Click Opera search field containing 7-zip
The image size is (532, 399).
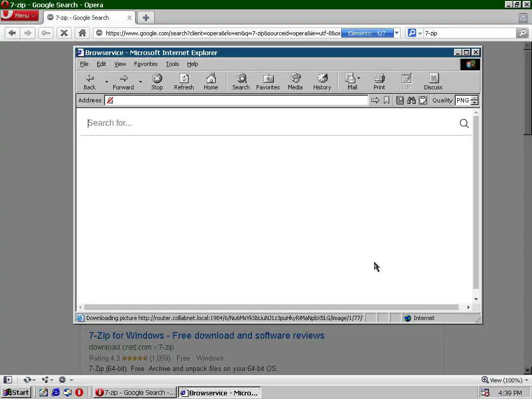(x=470, y=33)
